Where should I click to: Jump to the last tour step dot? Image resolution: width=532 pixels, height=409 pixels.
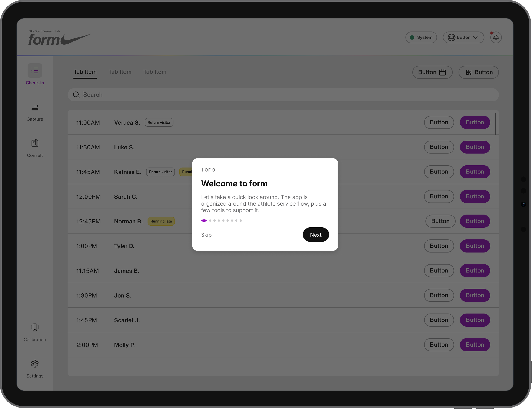pos(241,220)
